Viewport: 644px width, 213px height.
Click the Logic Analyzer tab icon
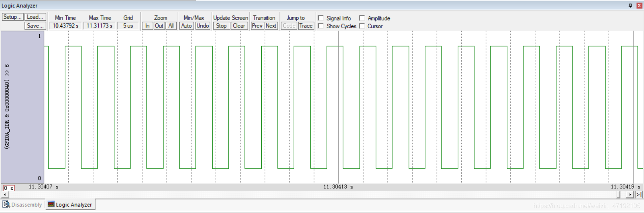pos(51,204)
